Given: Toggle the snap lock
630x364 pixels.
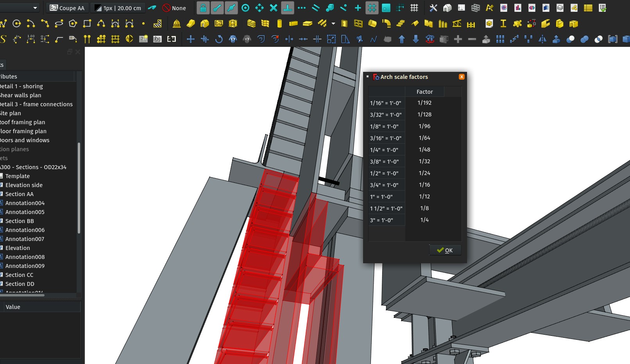Looking at the screenshot, I should point(203,8).
